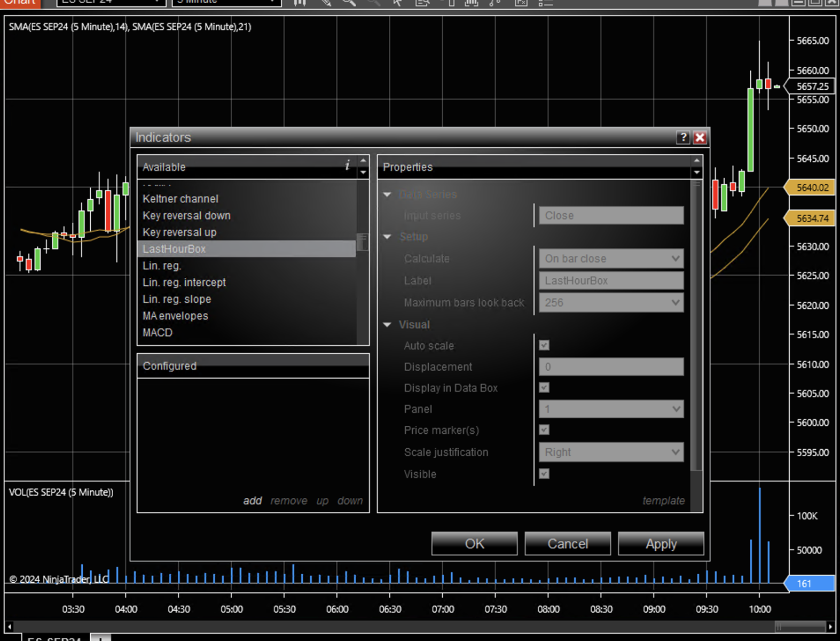This screenshot has height=641, width=840.
Task: Click the template link in Properties
Action: click(x=663, y=501)
